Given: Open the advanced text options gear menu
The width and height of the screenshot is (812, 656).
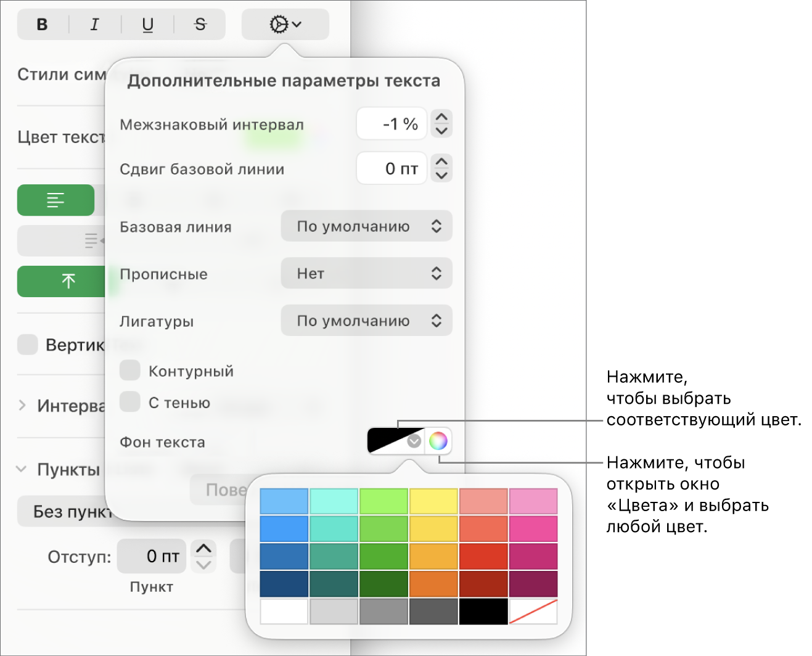Looking at the screenshot, I should pyautogui.click(x=285, y=25).
